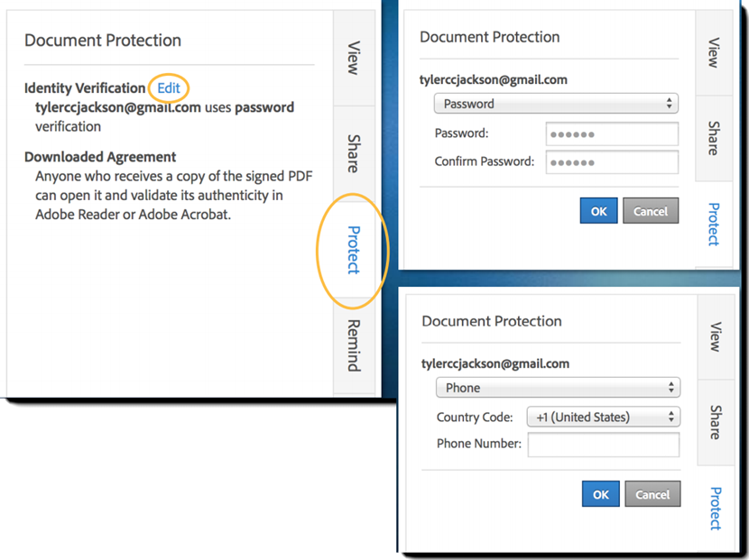
Task: Open View tab in the Phone panel
Action: pyautogui.click(x=715, y=336)
